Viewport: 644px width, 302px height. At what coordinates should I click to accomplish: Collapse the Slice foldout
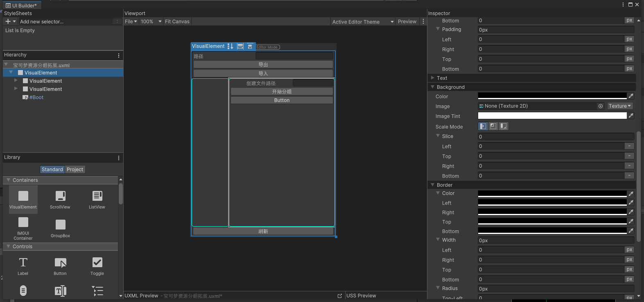click(438, 136)
